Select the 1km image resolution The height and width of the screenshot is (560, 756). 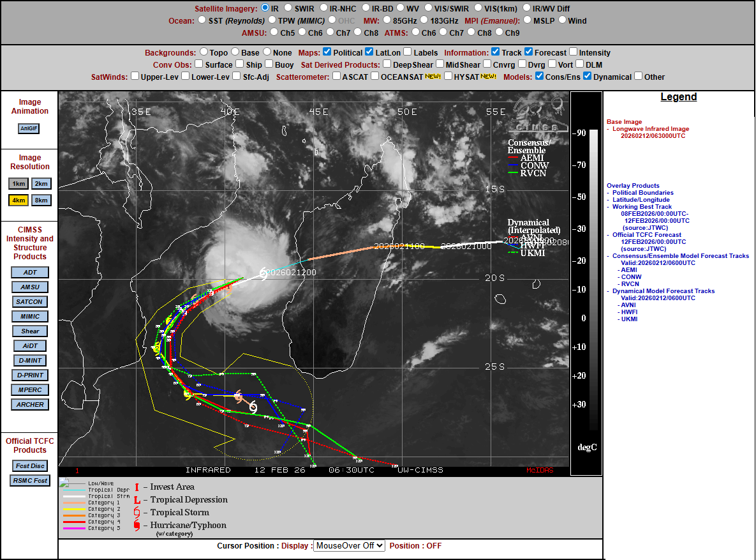19,184
